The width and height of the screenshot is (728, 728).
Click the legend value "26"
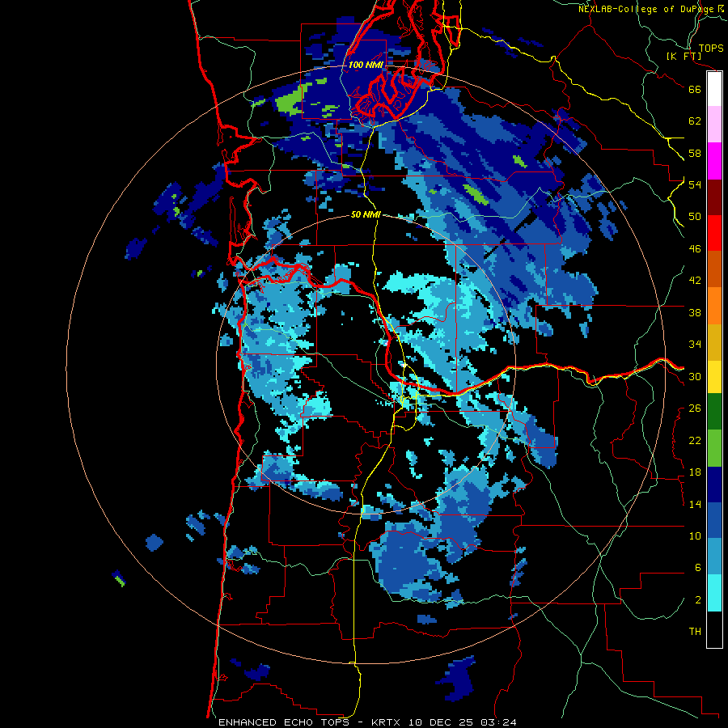[695, 408]
